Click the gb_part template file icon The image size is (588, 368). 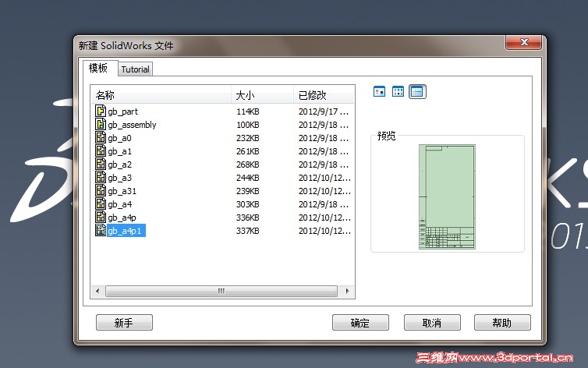[101, 111]
